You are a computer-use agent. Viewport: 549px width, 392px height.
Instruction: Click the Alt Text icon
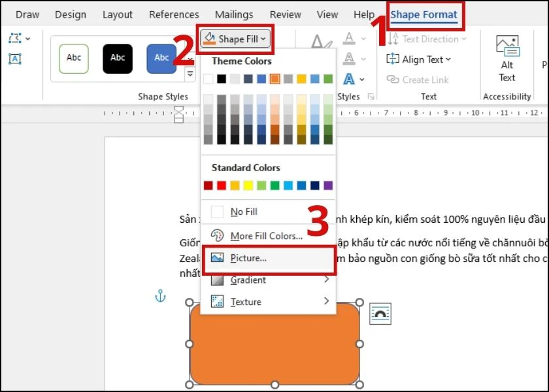click(x=507, y=48)
